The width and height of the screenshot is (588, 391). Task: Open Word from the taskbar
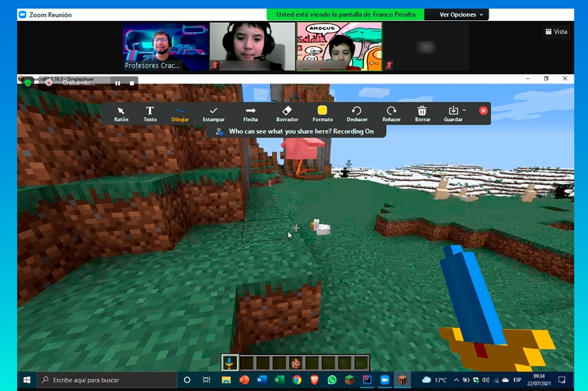tap(261, 380)
